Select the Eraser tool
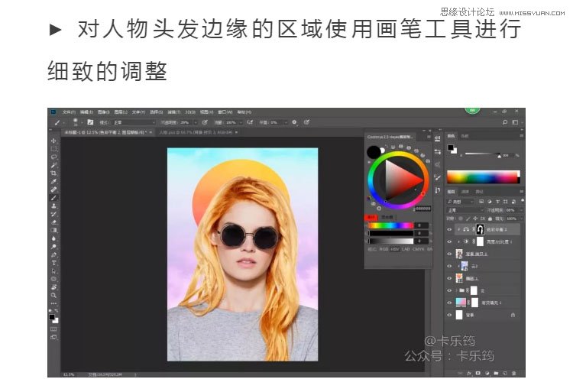Image resolution: width=573 pixels, height=392 pixels. pos(53,222)
